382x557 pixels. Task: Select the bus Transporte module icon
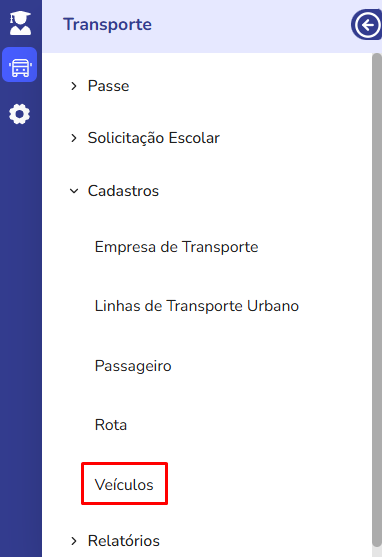20,65
